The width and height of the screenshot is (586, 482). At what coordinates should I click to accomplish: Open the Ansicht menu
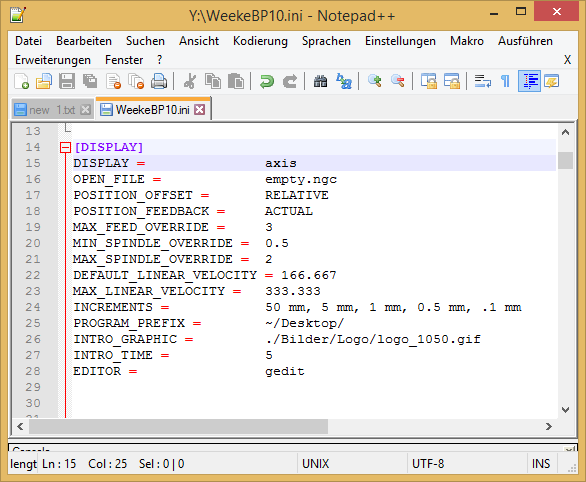point(199,41)
